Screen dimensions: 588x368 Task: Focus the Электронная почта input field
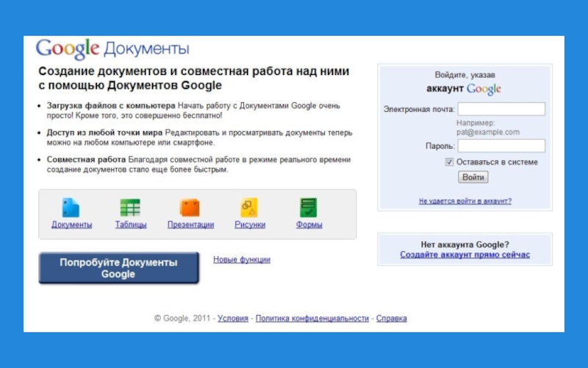[501, 109]
